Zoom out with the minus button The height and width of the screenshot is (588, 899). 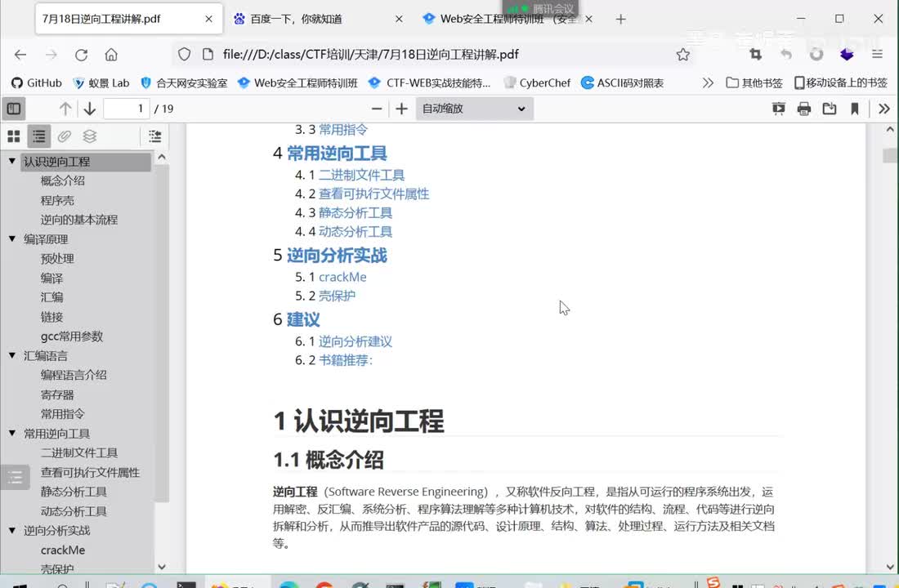[x=377, y=109]
